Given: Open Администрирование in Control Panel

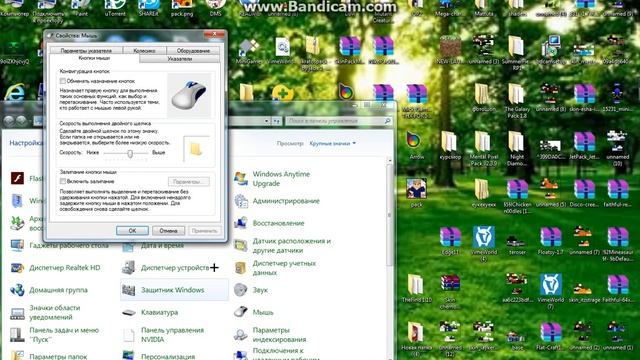Looking at the screenshot, I should pyautogui.click(x=278, y=201).
